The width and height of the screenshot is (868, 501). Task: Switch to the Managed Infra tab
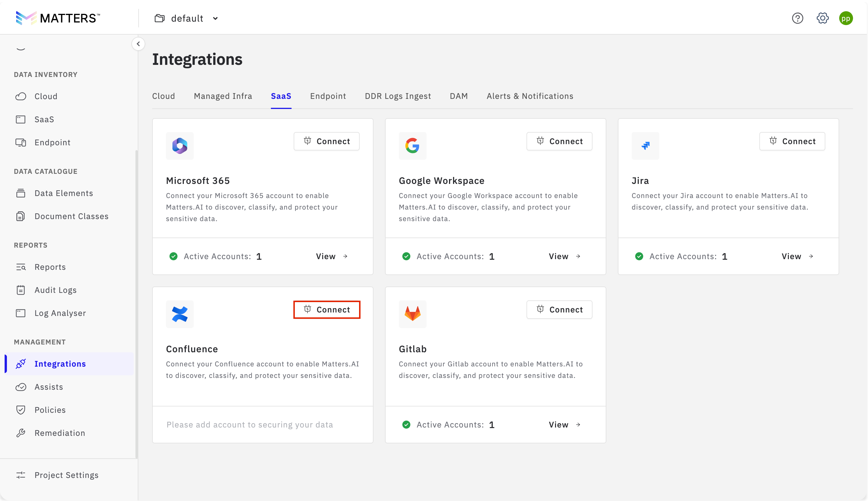pos(223,96)
